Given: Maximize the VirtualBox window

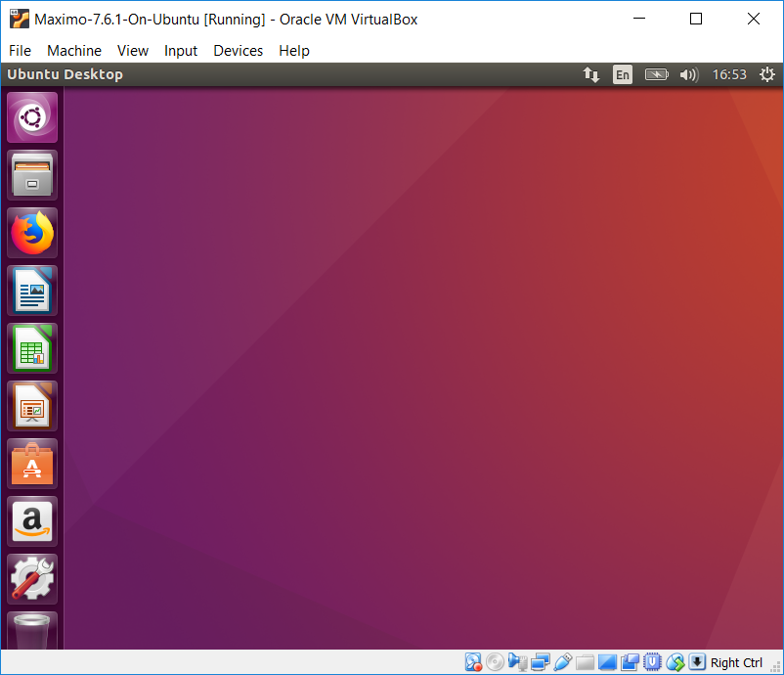Looking at the screenshot, I should (x=696, y=19).
